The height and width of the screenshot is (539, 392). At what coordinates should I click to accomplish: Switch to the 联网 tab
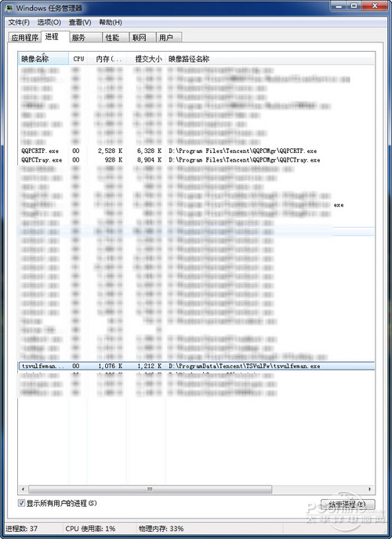point(143,38)
